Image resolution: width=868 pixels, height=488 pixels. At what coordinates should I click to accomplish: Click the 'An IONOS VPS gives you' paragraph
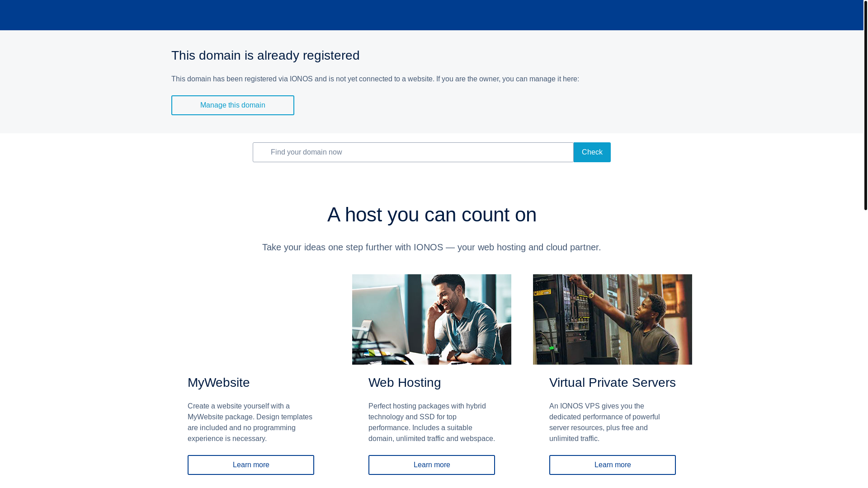pos(604,422)
